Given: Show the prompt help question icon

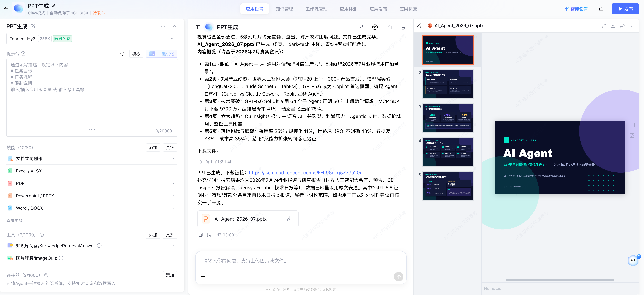Looking at the screenshot, I should pyautogui.click(x=23, y=54).
